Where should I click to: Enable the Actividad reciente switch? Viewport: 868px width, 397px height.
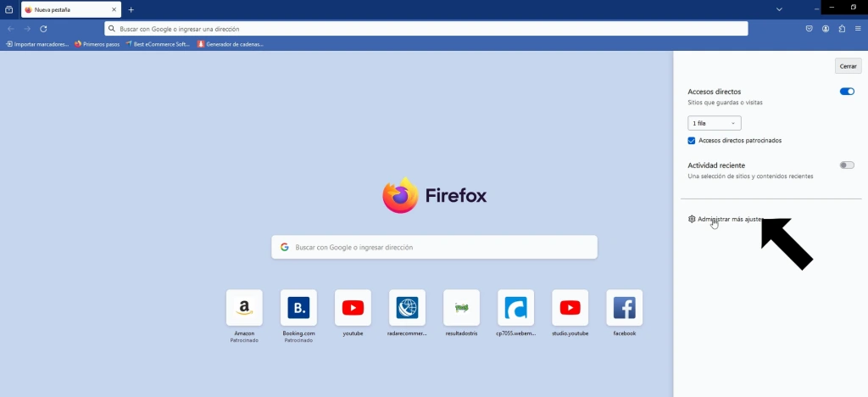point(847,165)
